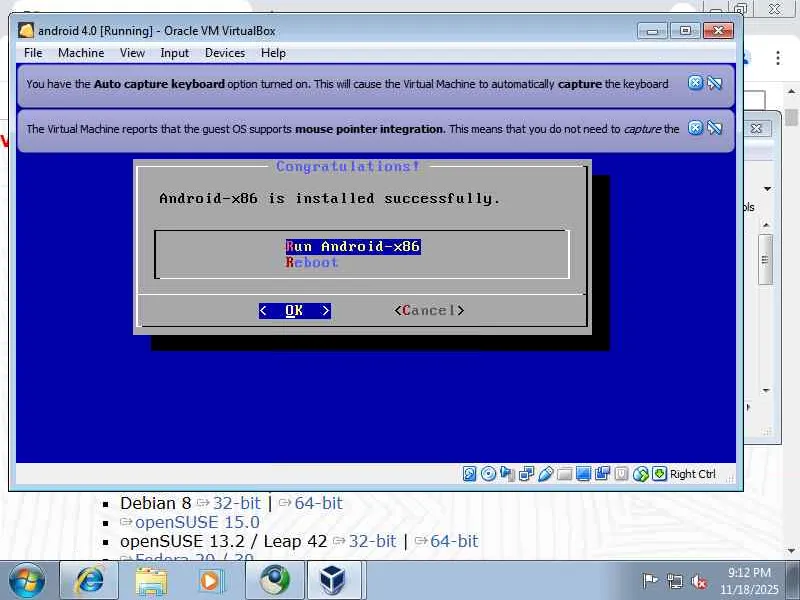Open openSUSE 13.2 32-bit link
Image resolution: width=800 pixels, height=600 pixels.
point(372,541)
